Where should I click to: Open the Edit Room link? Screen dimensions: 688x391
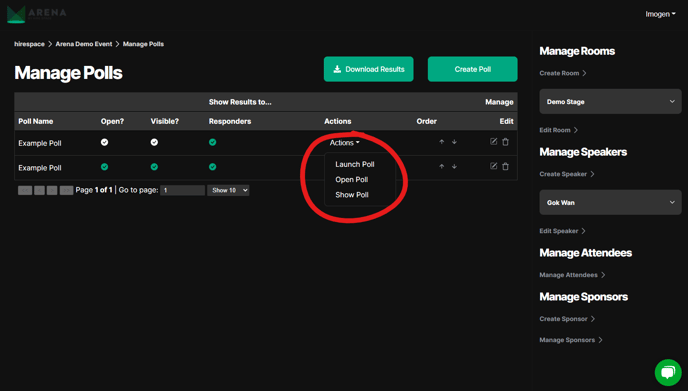pyautogui.click(x=558, y=130)
